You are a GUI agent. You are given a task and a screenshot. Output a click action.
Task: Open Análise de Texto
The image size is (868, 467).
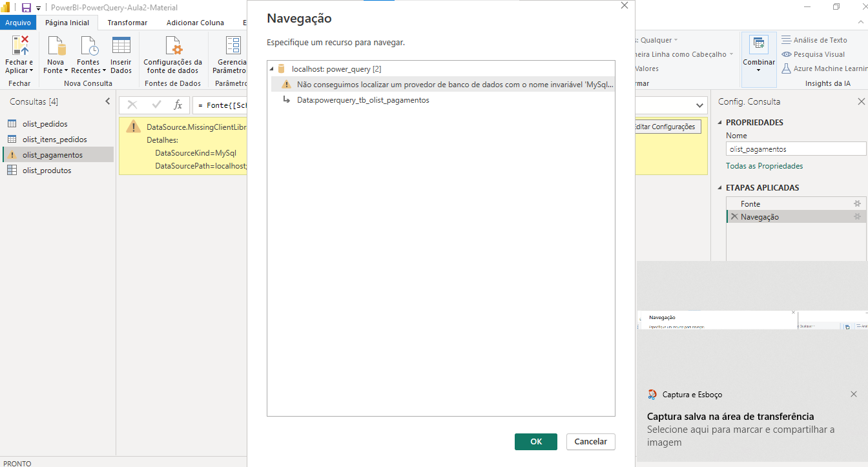point(814,40)
